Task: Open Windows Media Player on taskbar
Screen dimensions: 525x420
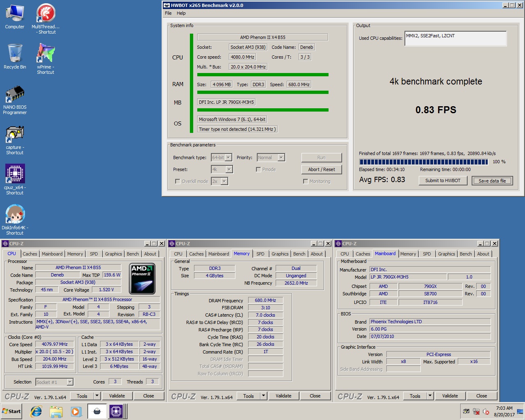Action: click(x=76, y=411)
